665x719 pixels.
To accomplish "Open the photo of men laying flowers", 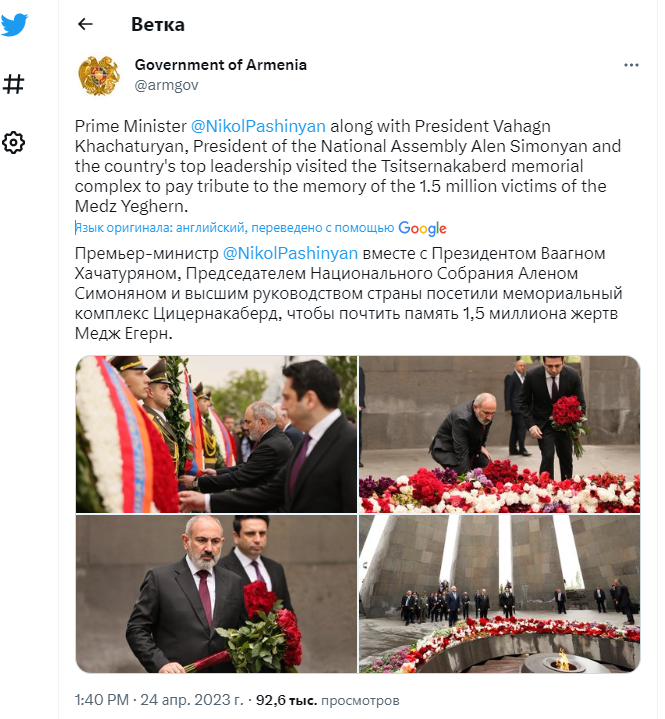I will 499,434.
